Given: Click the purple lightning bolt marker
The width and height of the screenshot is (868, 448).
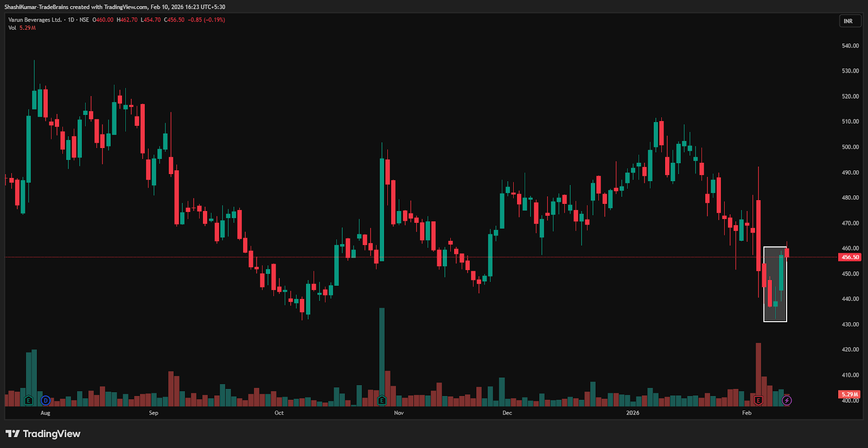Looking at the screenshot, I should point(787,401).
